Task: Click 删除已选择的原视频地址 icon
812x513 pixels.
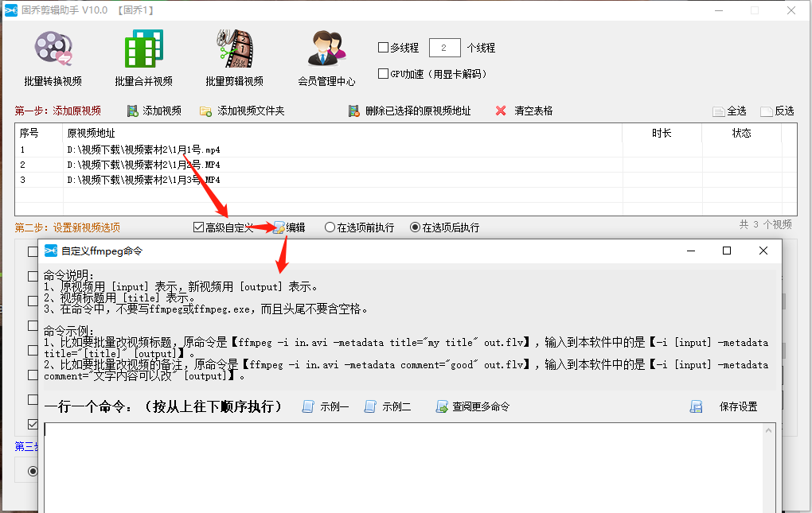Action: click(353, 111)
